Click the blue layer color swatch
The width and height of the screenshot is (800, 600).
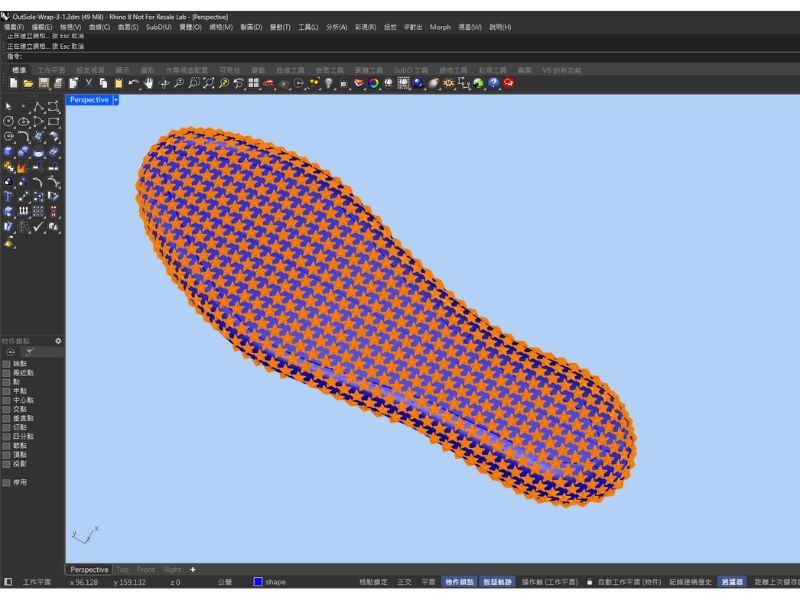(x=257, y=581)
